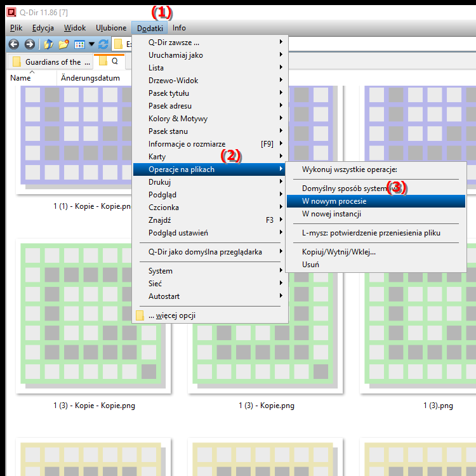This screenshot has width=476, height=476.
Task: Click file name 1 (1) - Kopie - Kopie.png
Action: (92, 206)
